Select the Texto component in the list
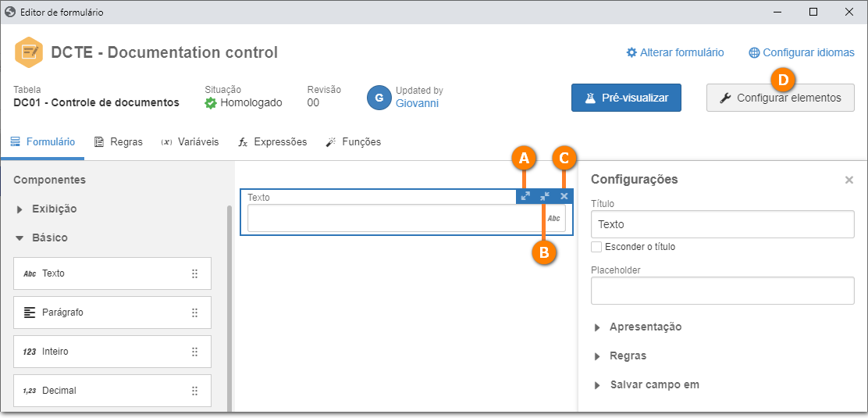The width and height of the screenshot is (868, 418). pyautogui.click(x=112, y=273)
